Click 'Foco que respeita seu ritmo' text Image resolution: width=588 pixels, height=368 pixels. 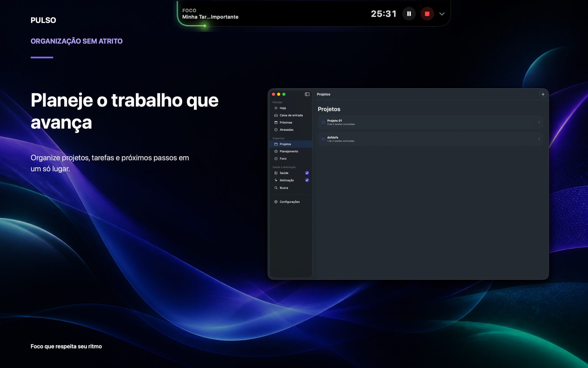pos(66,346)
